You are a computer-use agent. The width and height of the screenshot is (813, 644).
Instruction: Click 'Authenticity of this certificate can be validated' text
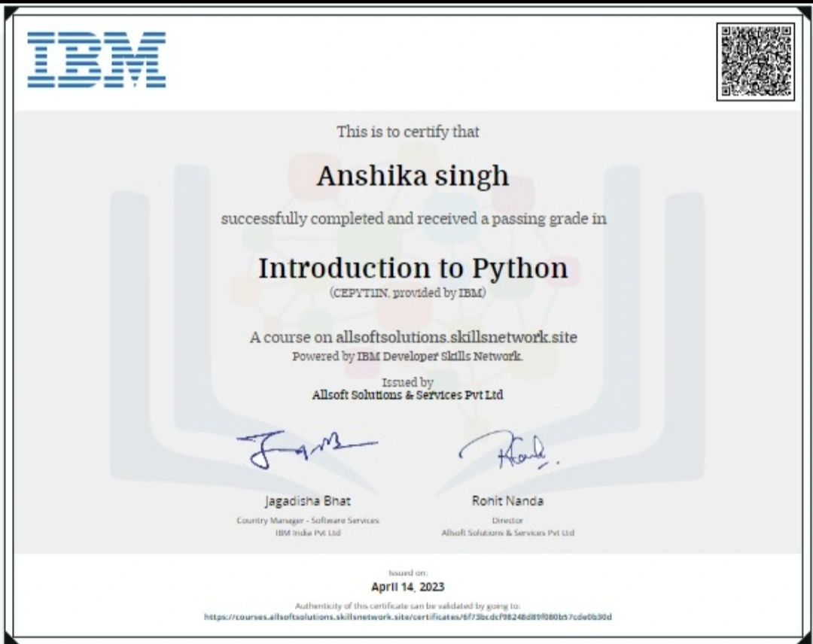(407, 606)
